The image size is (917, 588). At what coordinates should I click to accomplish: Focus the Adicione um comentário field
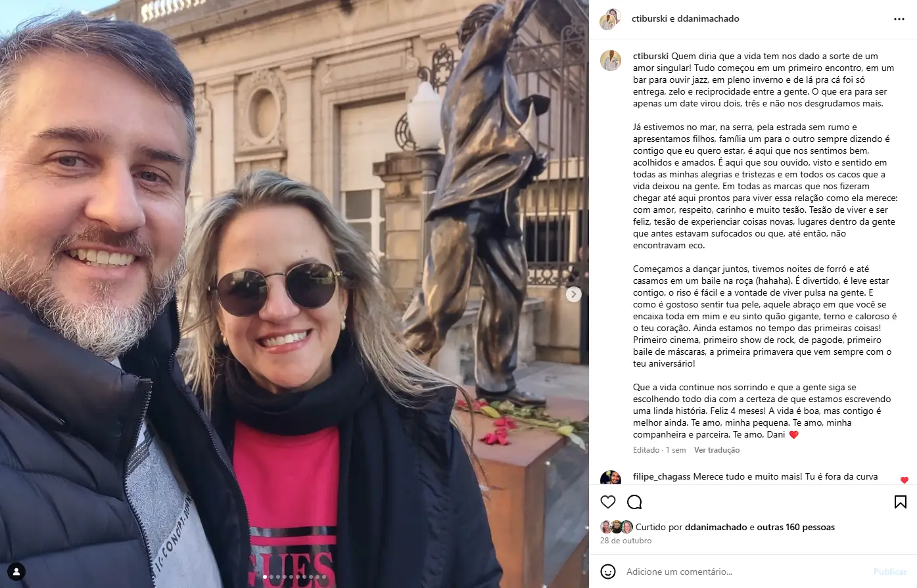746,572
